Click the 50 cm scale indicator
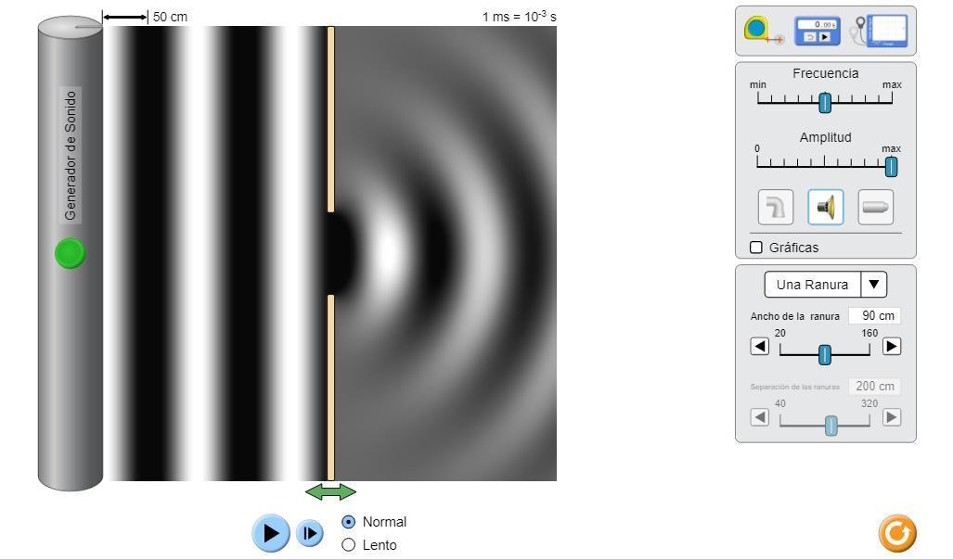Viewport: 953px width, 560px height. [146, 17]
